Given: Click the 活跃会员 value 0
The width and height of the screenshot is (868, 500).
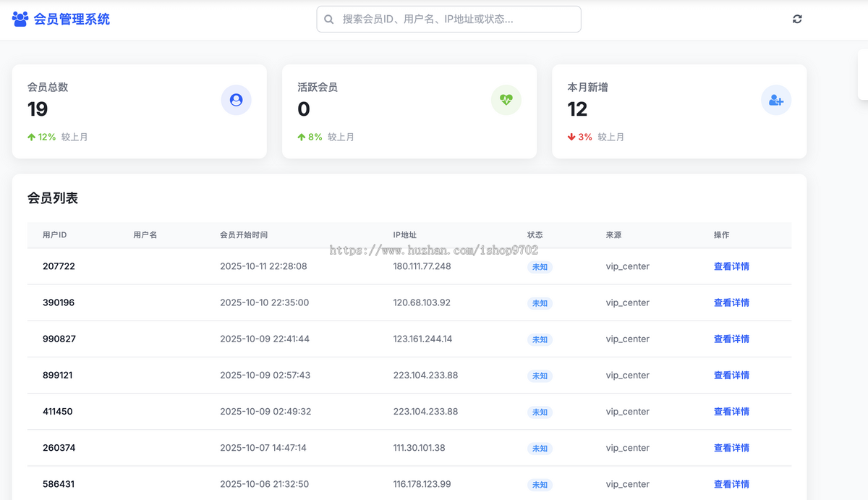Looking at the screenshot, I should coord(304,109).
